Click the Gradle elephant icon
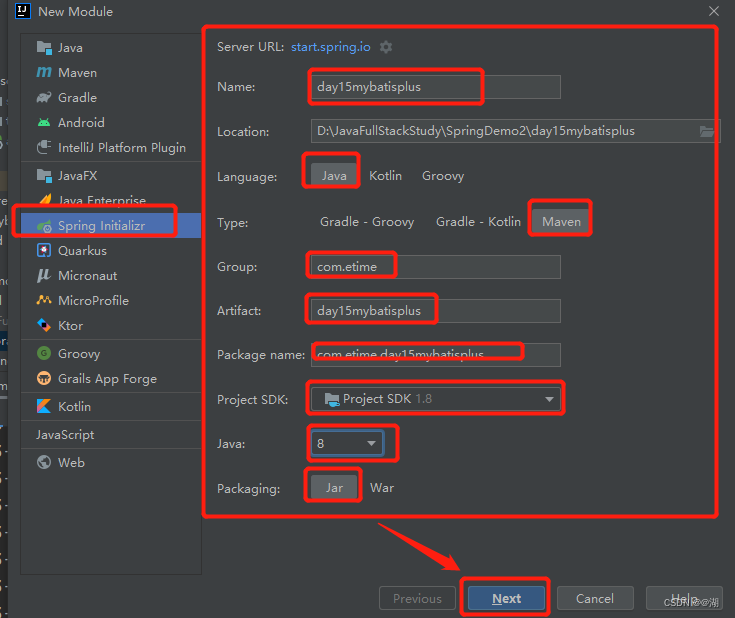735x618 pixels. 44,98
